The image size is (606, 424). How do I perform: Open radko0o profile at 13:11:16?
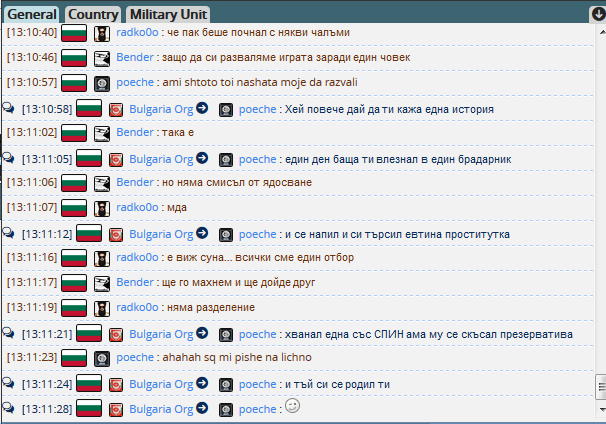[x=137, y=257]
